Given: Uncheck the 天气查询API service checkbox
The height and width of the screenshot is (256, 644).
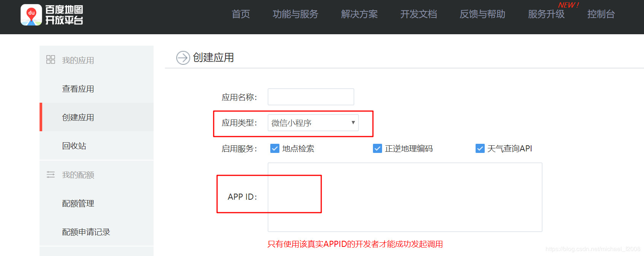Looking at the screenshot, I should [480, 148].
